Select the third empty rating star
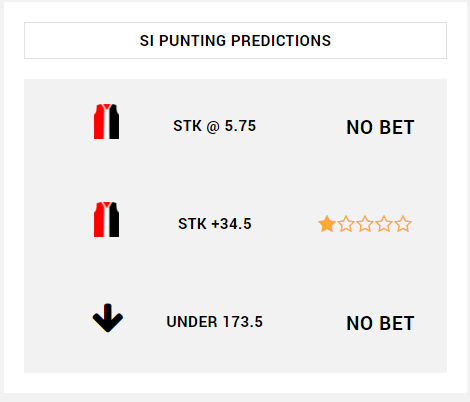 coord(365,224)
